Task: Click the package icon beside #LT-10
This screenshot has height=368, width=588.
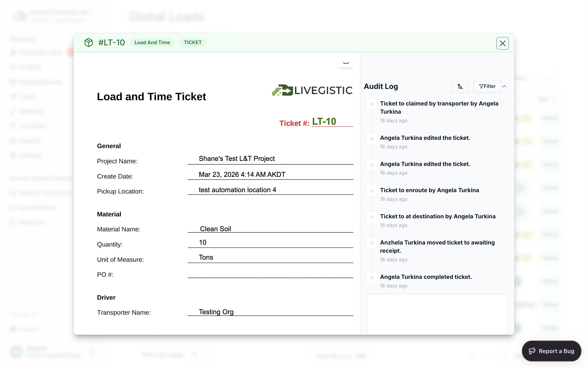Action: pos(88,42)
